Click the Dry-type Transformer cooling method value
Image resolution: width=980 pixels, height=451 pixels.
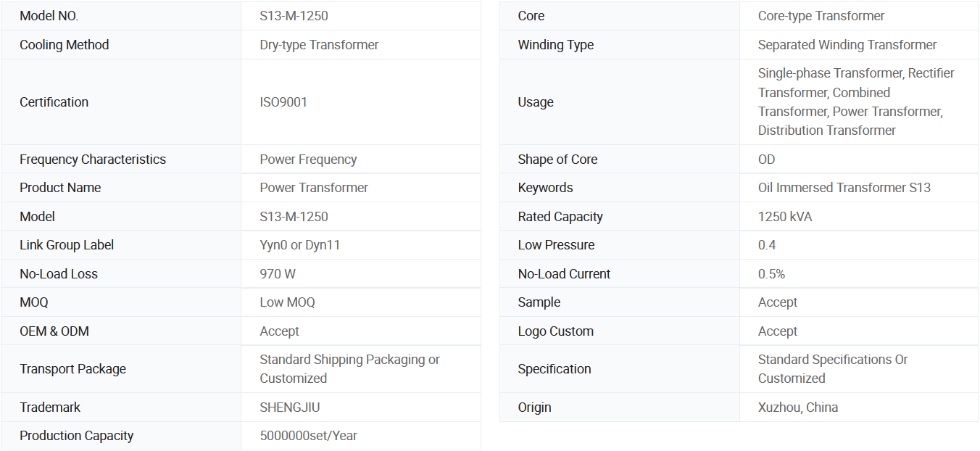(x=319, y=45)
